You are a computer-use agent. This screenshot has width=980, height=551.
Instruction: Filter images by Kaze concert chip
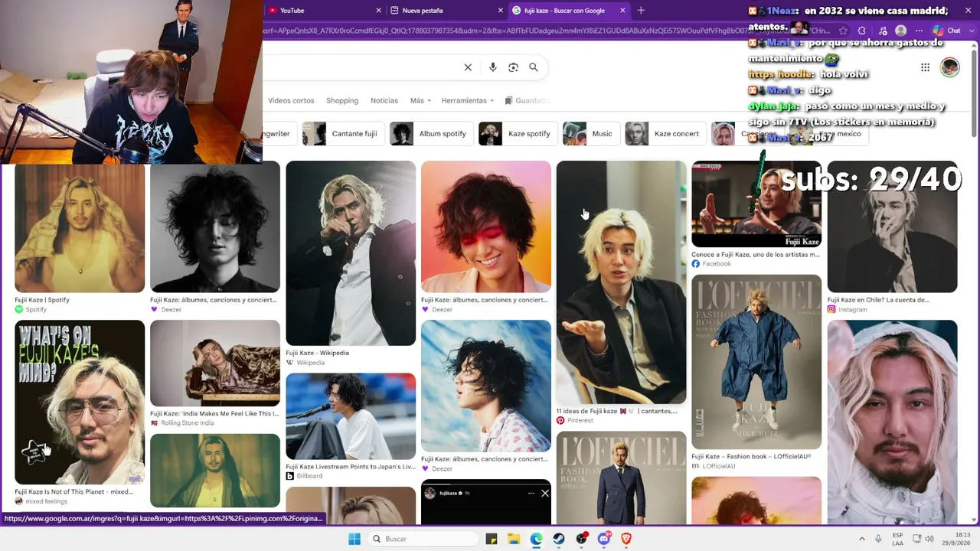[665, 133]
